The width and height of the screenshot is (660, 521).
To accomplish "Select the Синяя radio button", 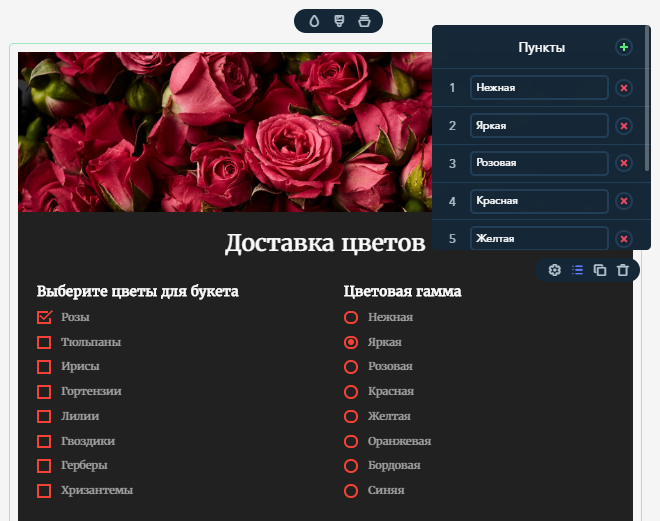I will tap(351, 491).
